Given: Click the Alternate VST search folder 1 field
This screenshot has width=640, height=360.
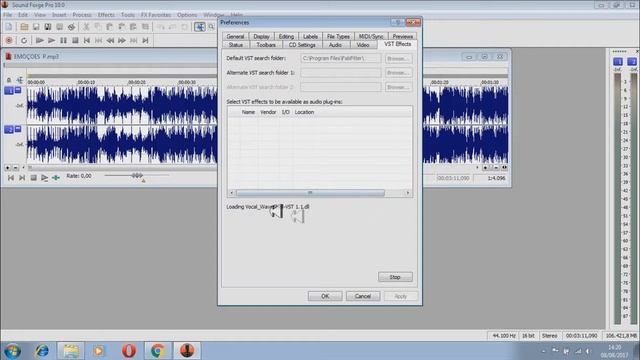Looking at the screenshot, I should point(341,73).
